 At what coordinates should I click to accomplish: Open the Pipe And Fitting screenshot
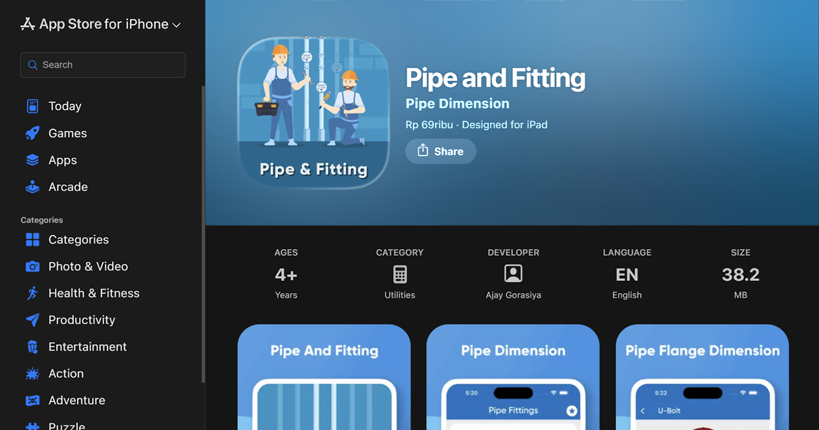point(324,377)
